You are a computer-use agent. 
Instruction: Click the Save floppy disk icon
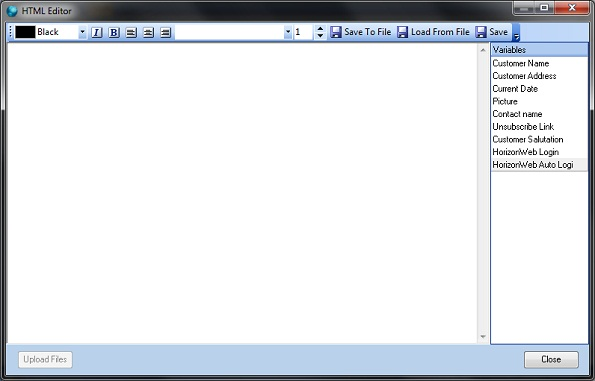[x=480, y=32]
